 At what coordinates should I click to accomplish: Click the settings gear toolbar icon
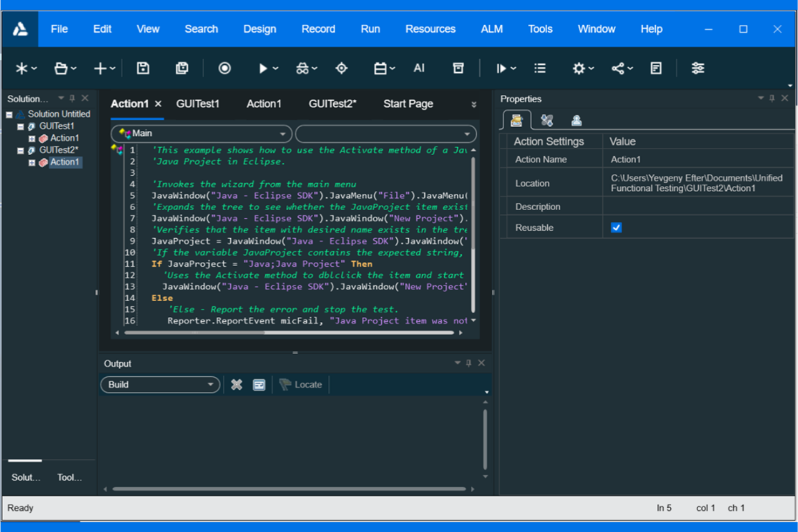coord(579,68)
